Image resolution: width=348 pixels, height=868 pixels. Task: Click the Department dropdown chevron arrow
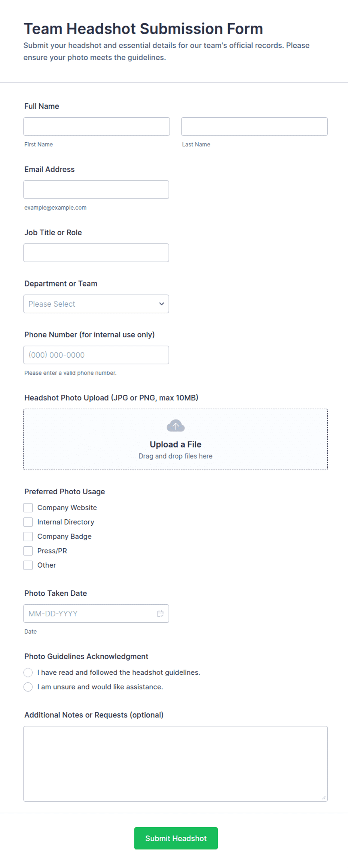pos(162,304)
